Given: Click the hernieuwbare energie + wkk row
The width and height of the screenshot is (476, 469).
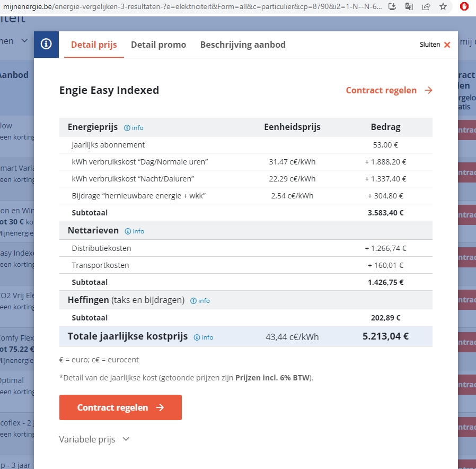Looking at the screenshot, I should 246,196.
